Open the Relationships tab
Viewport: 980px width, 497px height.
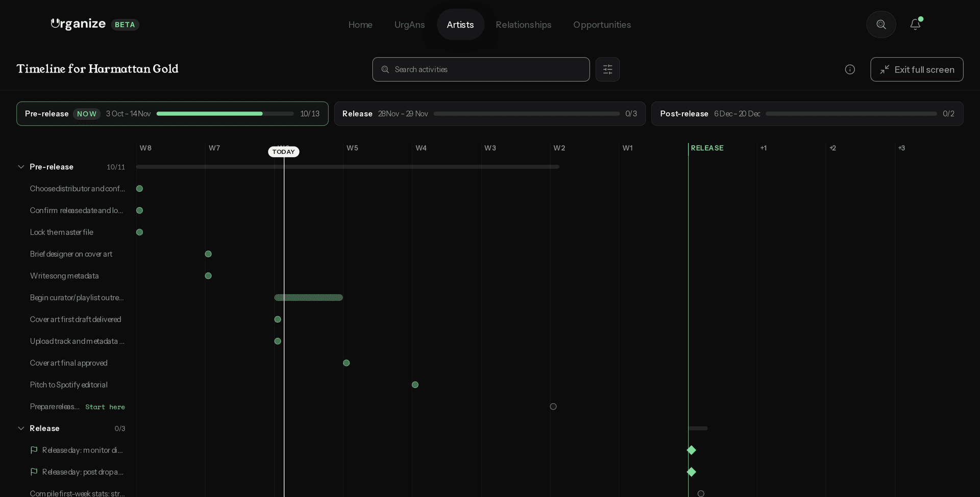(523, 25)
